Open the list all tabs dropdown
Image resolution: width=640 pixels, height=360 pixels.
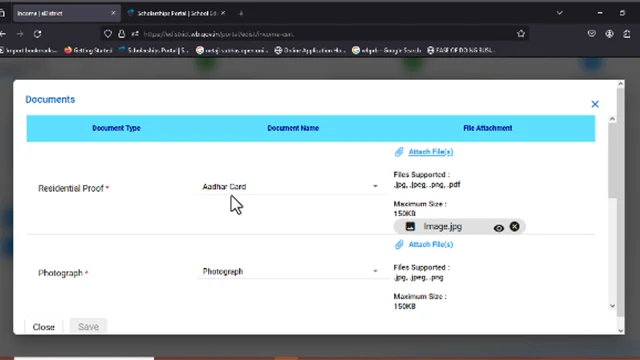(x=560, y=13)
